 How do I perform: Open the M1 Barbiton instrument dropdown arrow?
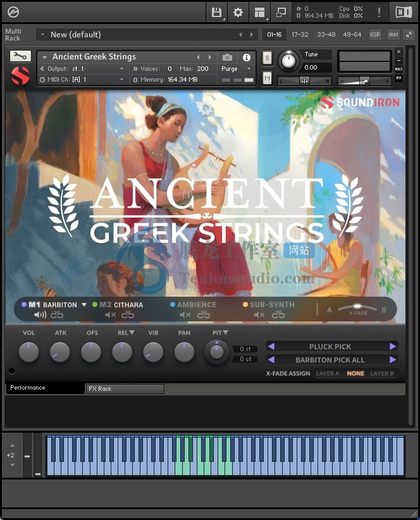(x=84, y=304)
